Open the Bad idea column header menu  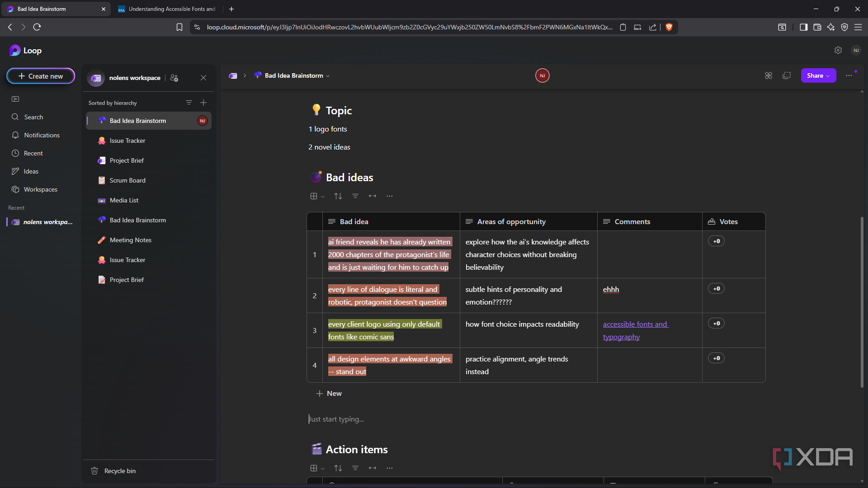[x=391, y=221]
